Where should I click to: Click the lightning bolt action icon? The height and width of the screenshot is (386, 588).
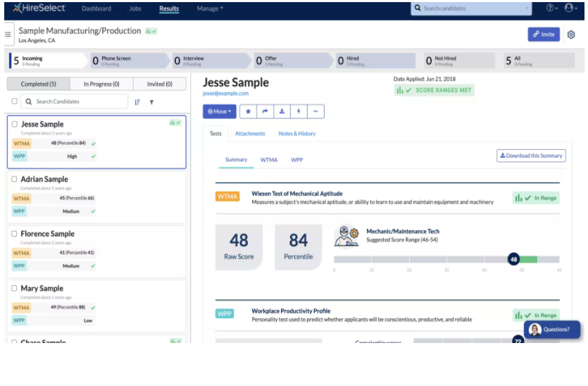(299, 111)
